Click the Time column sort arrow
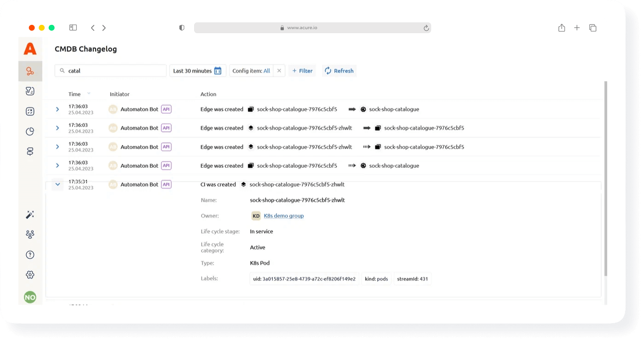Screen dimensions: 644x342 tap(89, 94)
